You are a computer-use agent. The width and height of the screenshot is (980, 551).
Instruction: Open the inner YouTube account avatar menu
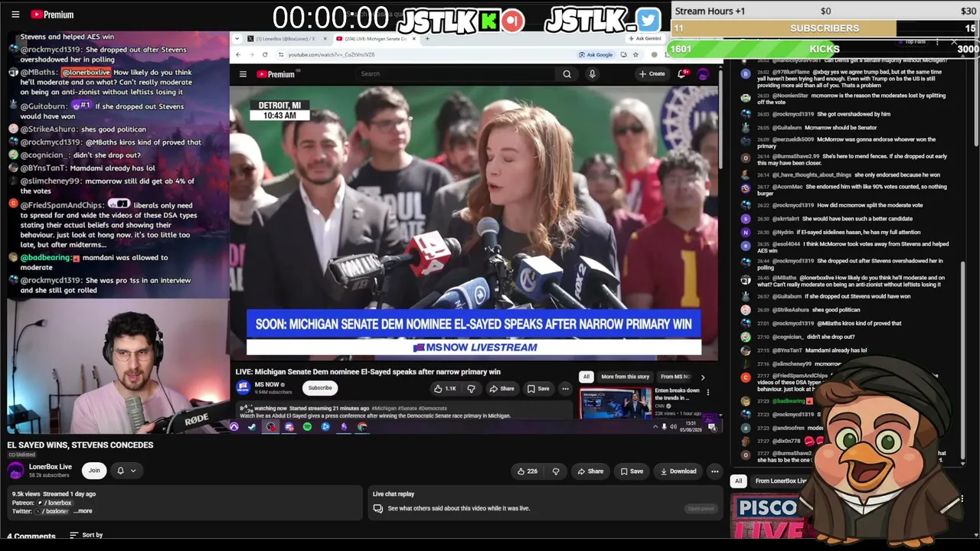703,74
